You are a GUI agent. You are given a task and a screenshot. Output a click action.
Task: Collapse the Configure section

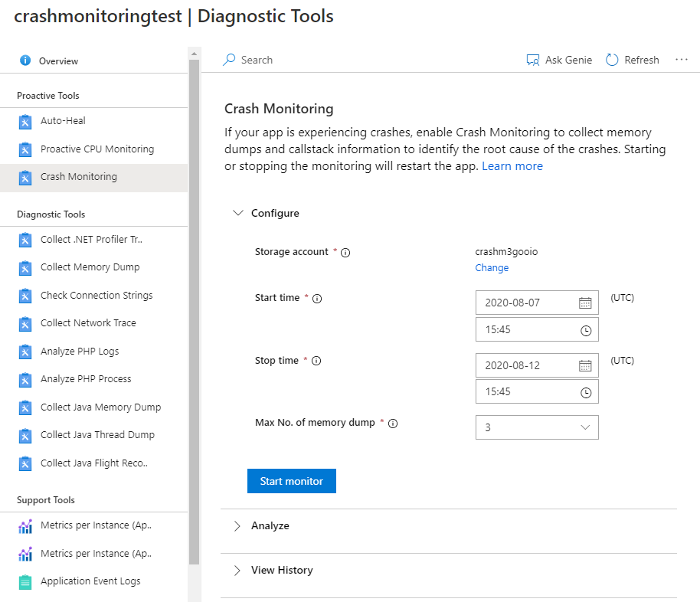click(x=237, y=214)
